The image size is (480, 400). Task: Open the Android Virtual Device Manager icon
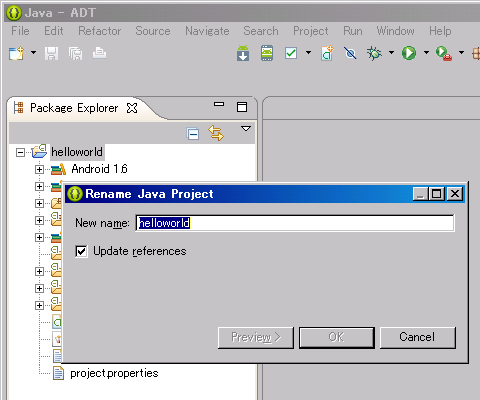tap(267, 53)
